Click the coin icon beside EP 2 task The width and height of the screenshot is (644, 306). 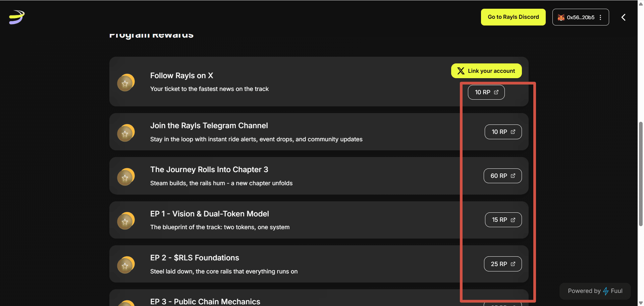click(x=126, y=265)
